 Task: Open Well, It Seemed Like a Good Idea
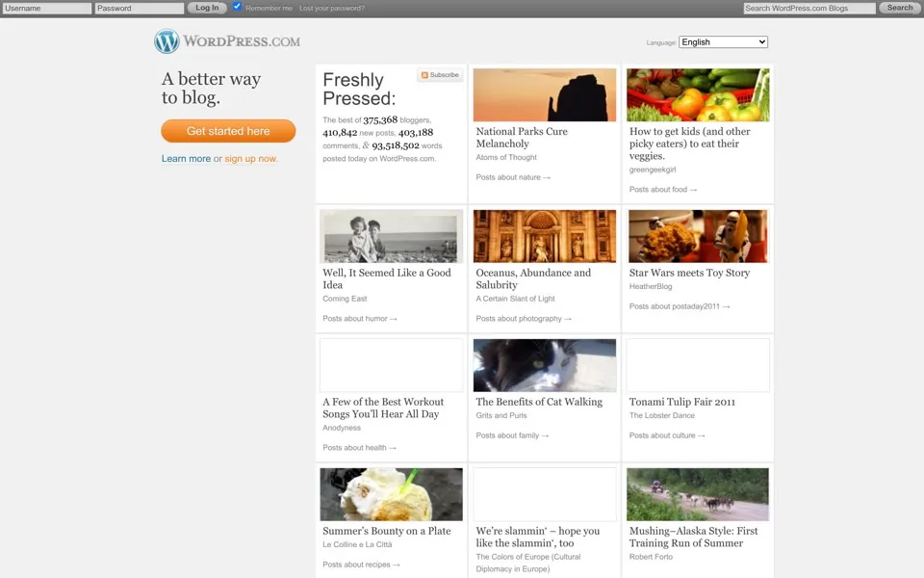pos(387,278)
